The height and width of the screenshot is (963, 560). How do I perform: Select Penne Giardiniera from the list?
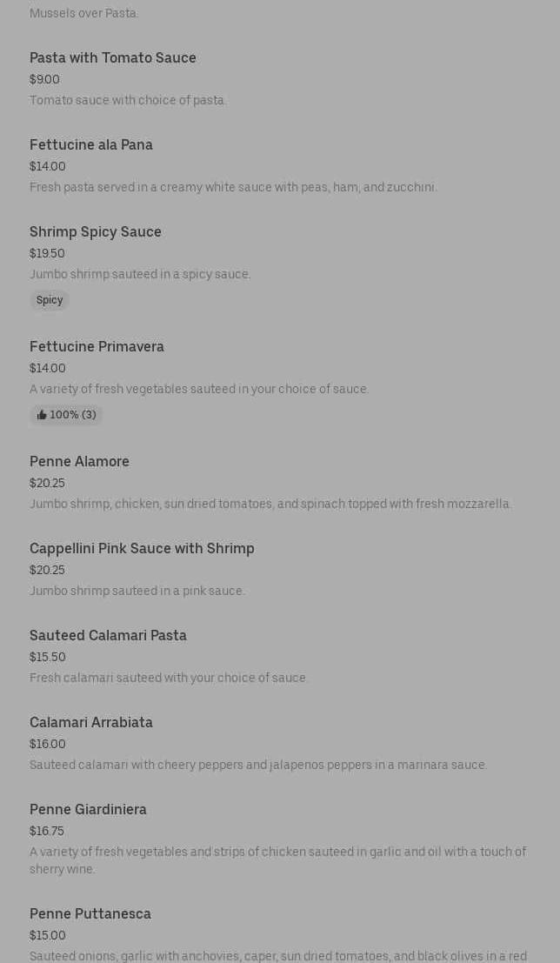tap(88, 810)
